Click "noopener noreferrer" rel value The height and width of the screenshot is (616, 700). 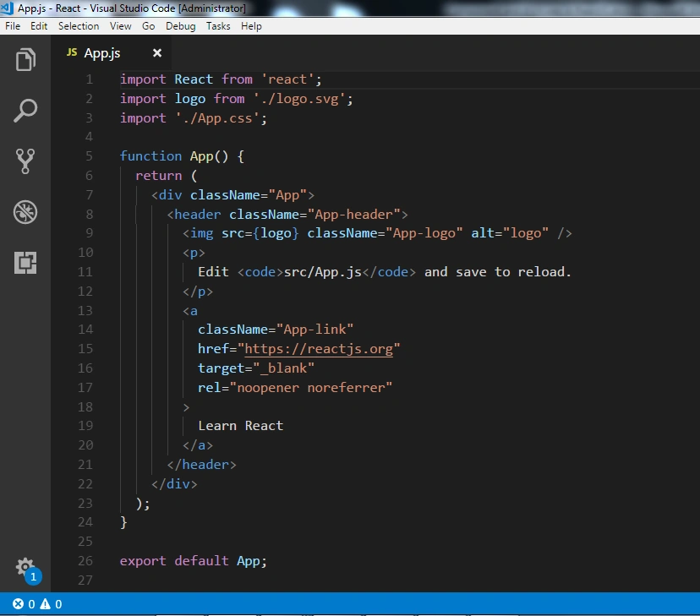[x=311, y=388]
